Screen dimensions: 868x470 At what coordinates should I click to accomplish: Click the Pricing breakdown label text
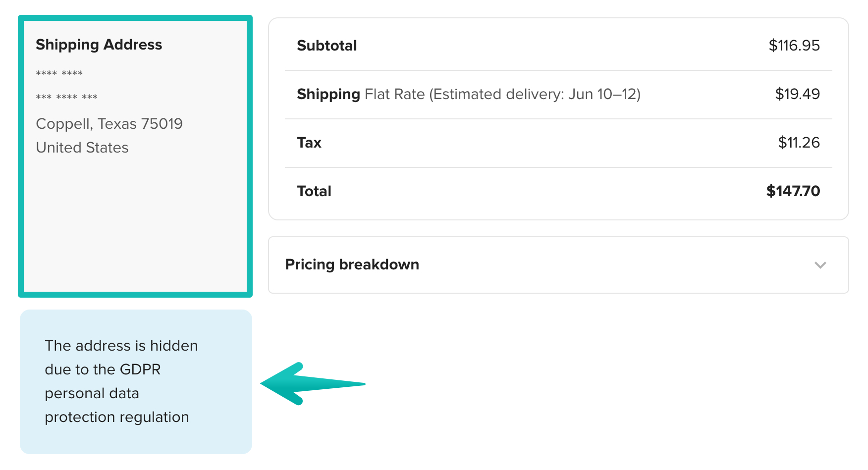click(x=352, y=265)
